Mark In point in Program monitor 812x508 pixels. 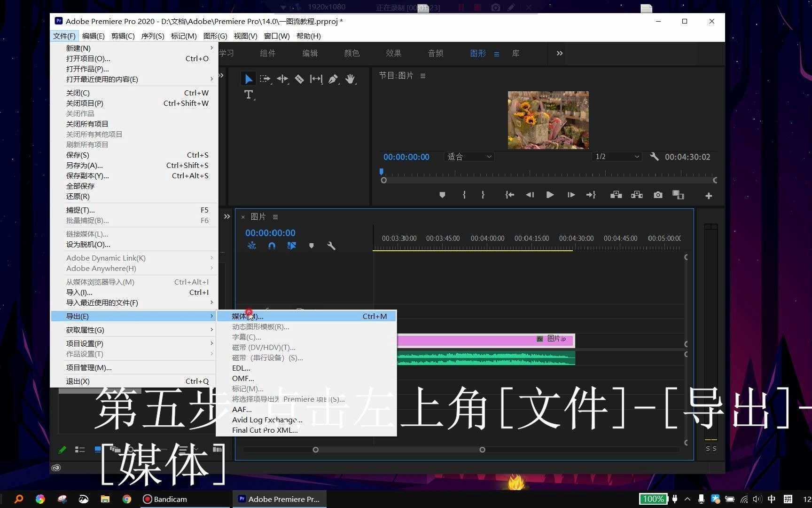coord(464,195)
